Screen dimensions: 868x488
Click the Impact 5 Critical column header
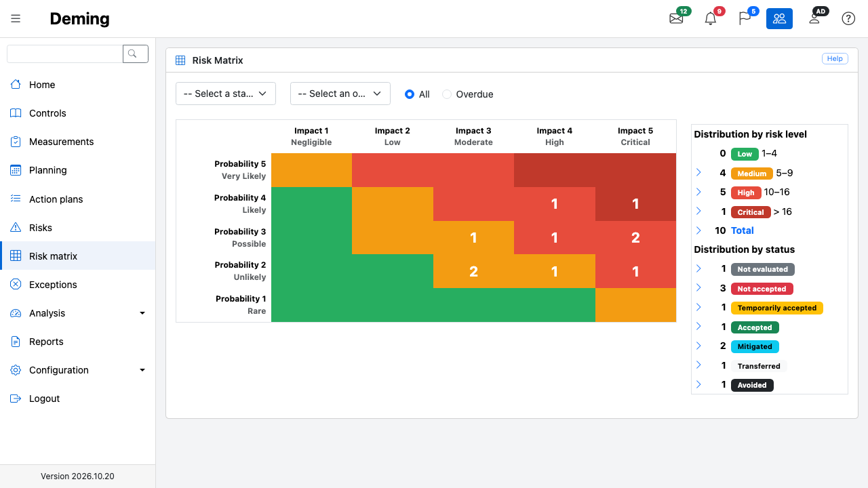click(x=635, y=136)
